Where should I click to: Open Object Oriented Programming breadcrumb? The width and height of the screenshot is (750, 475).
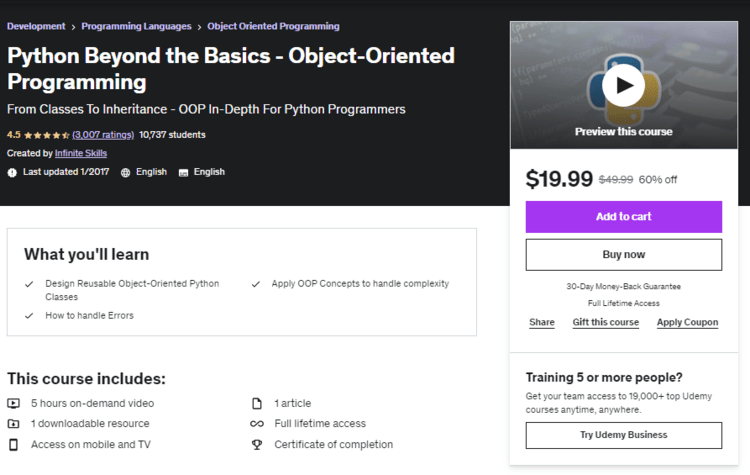[273, 26]
